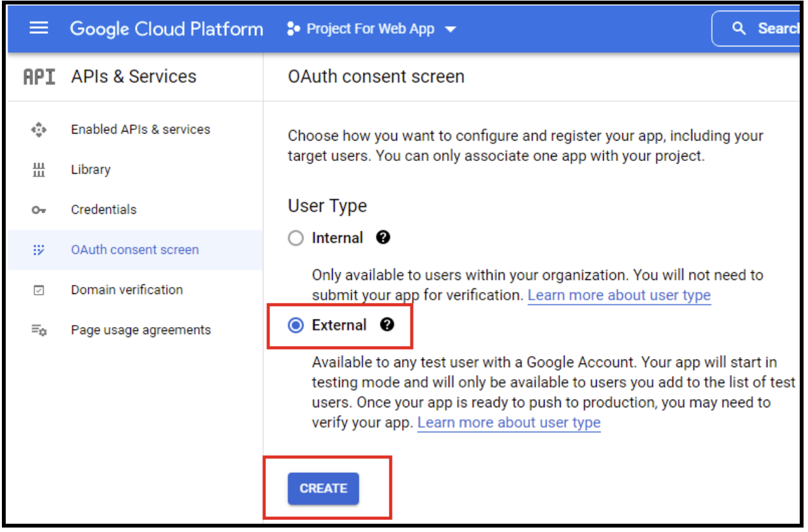The height and width of the screenshot is (532, 808).
Task: Click help icon next to External
Action: point(387,325)
